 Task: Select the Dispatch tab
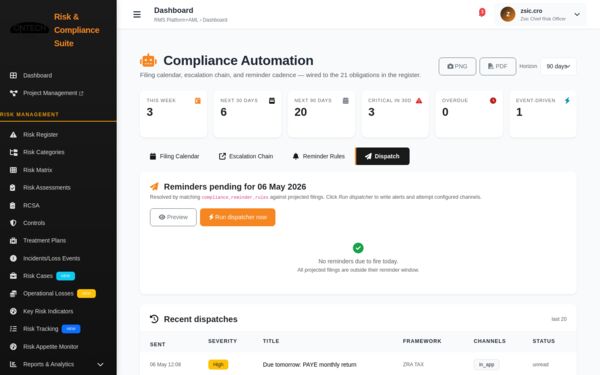tap(382, 156)
